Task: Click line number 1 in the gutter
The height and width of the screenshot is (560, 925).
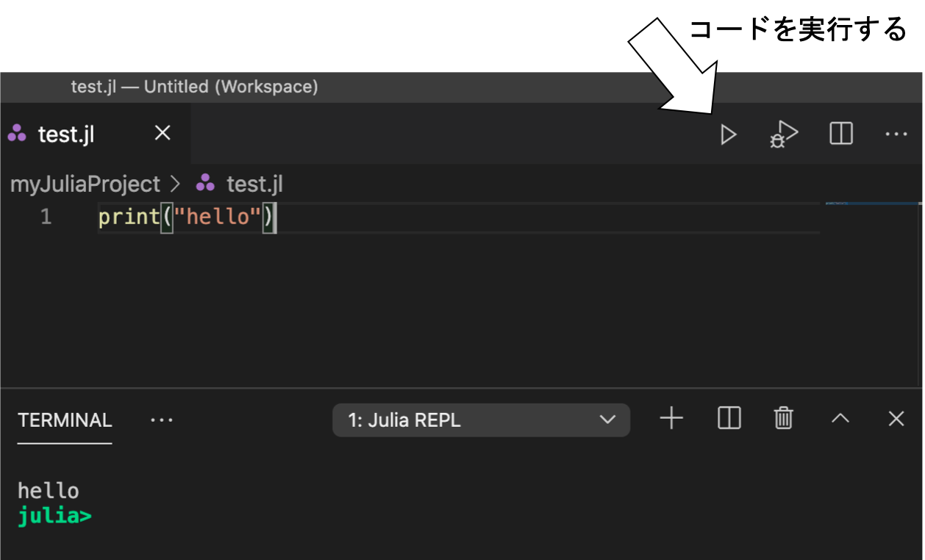Action: [46, 217]
